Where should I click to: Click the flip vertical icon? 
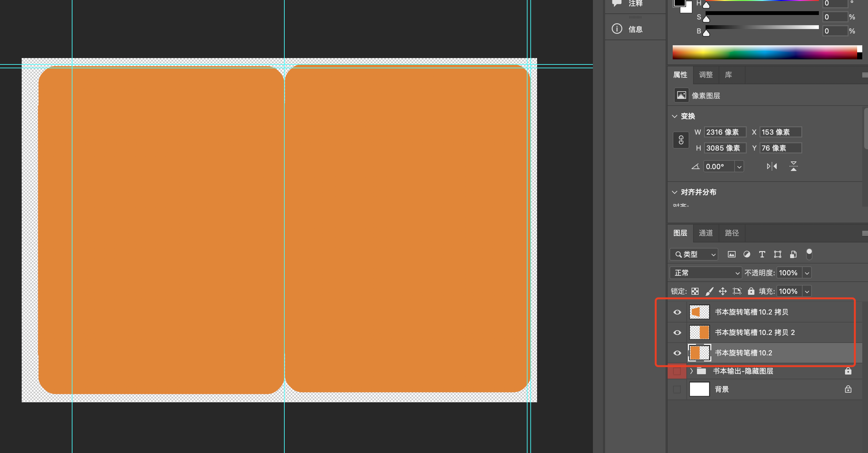(x=794, y=167)
